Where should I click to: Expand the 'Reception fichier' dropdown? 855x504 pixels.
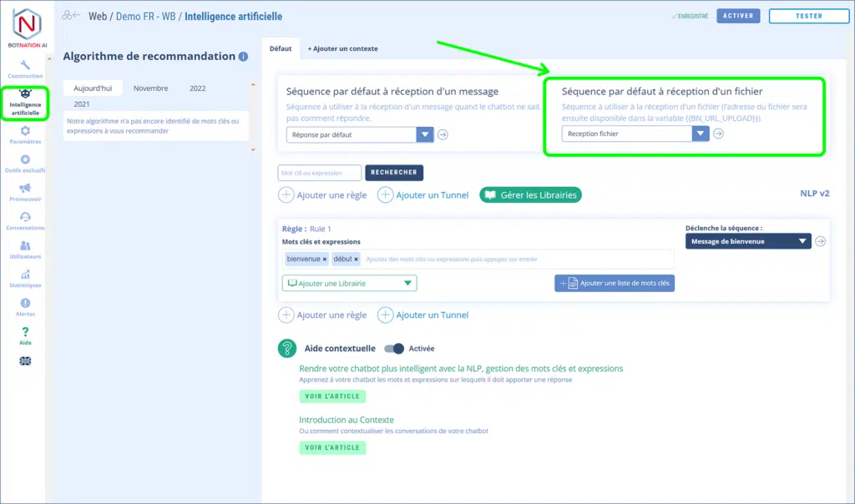(x=700, y=134)
